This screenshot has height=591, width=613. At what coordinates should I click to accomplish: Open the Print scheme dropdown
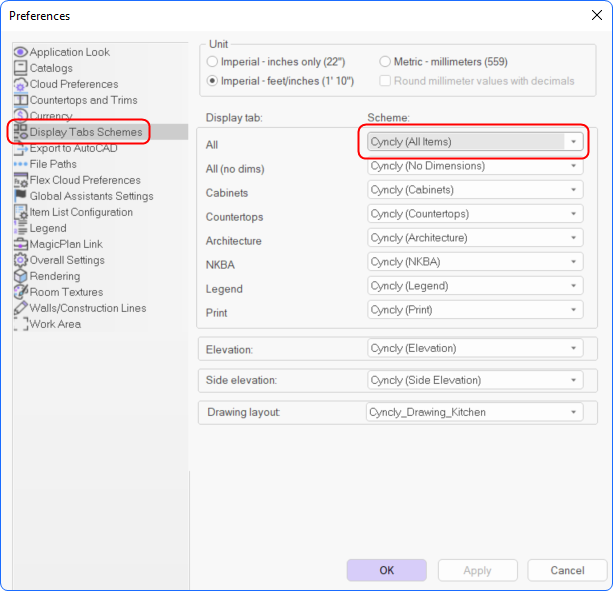pyautogui.click(x=475, y=310)
